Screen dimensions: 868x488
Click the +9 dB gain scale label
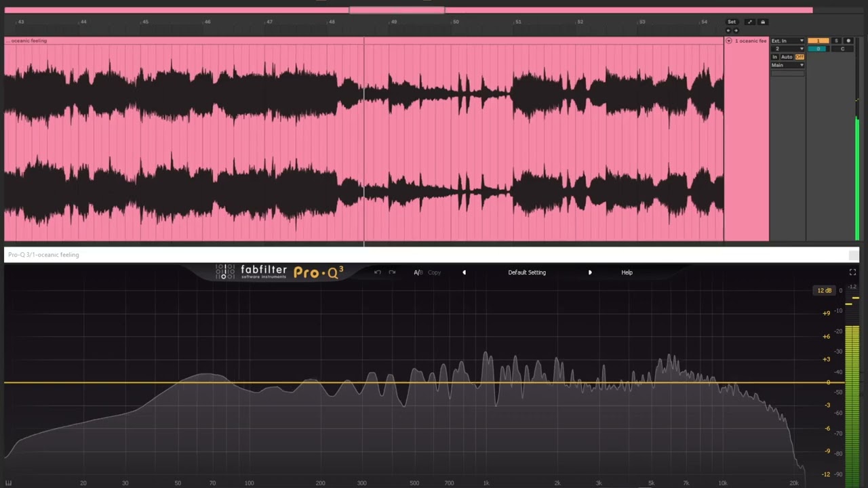[826, 313]
